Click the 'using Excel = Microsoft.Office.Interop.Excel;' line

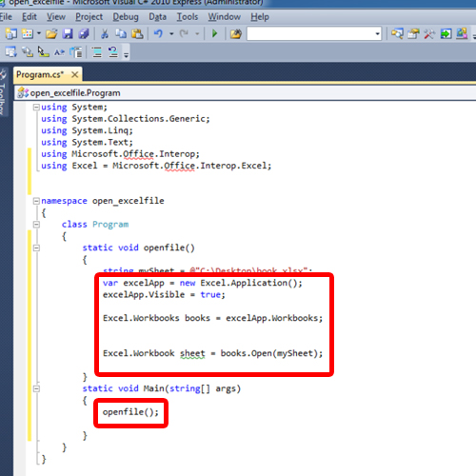(156, 166)
